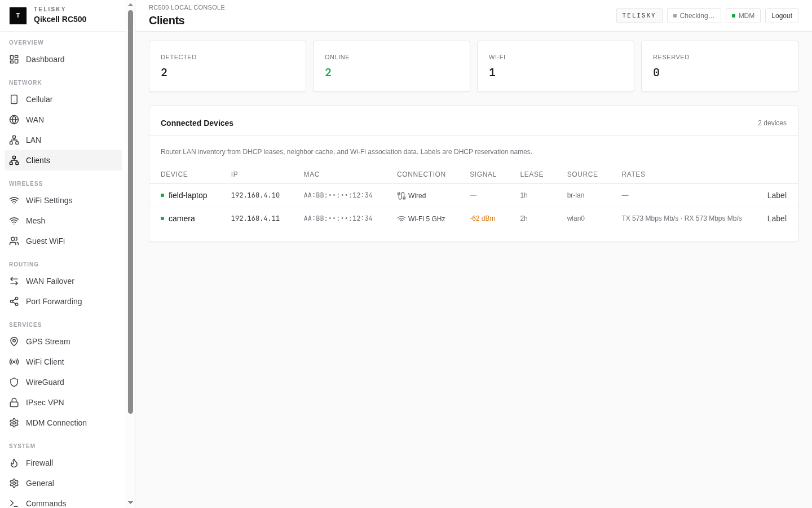
Task: Click the sidebar scroll down arrow
Action: pyautogui.click(x=130, y=502)
